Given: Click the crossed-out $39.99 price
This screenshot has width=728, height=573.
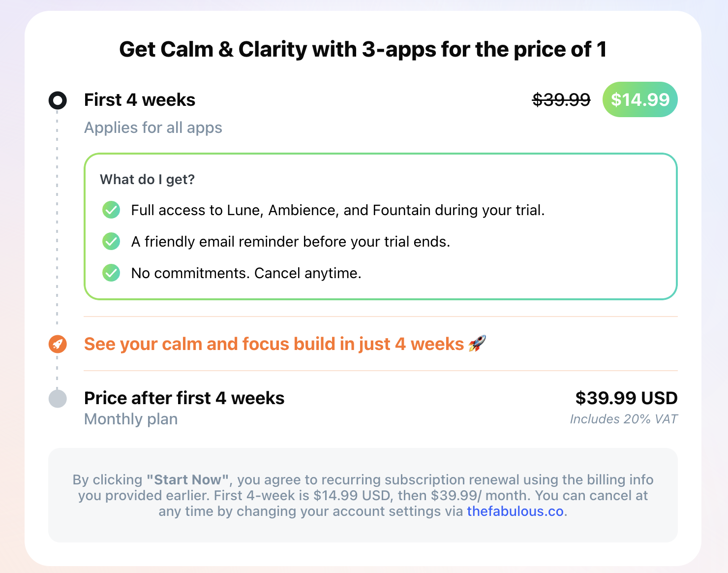Looking at the screenshot, I should click(561, 100).
